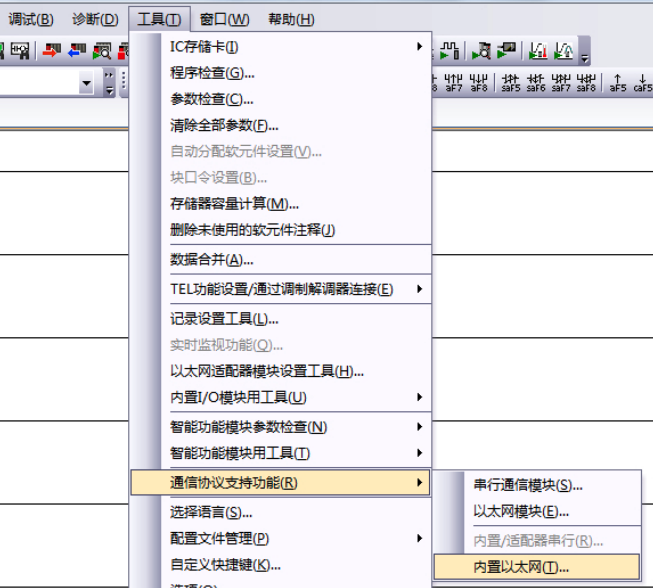
Task: Open the 窗口 menu in menu bar
Action: tap(224, 19)
